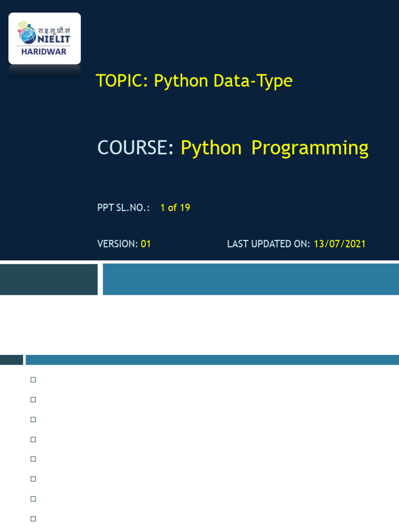Viewport: 399px width, 532px height.
Task: Click the 'VERSION:' label
Action: click(x=117, y=244)
